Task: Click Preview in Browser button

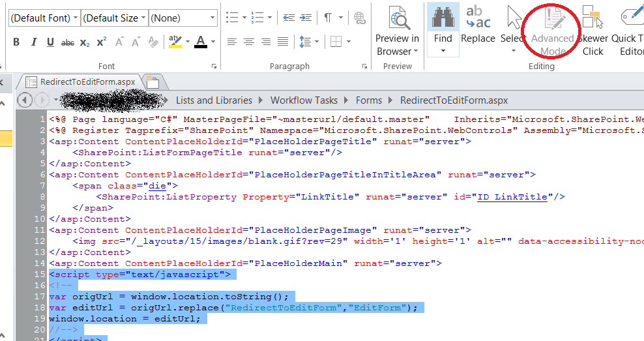Action: click(x=397, y=31)
